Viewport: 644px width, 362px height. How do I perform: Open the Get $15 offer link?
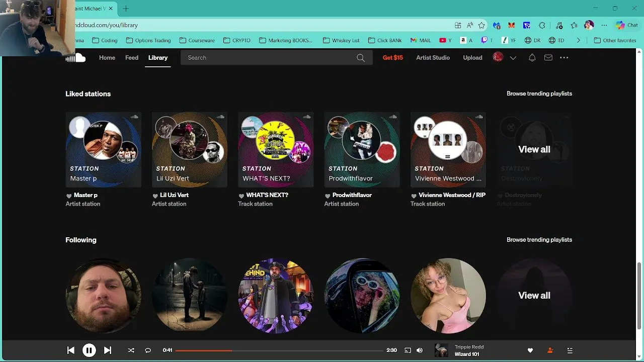point(393,58)
